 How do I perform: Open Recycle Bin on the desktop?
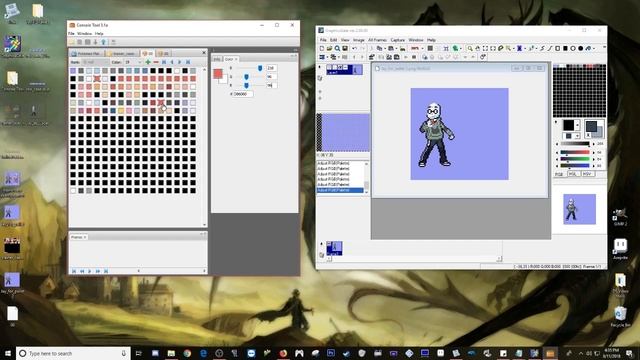(x=620, y=316)
